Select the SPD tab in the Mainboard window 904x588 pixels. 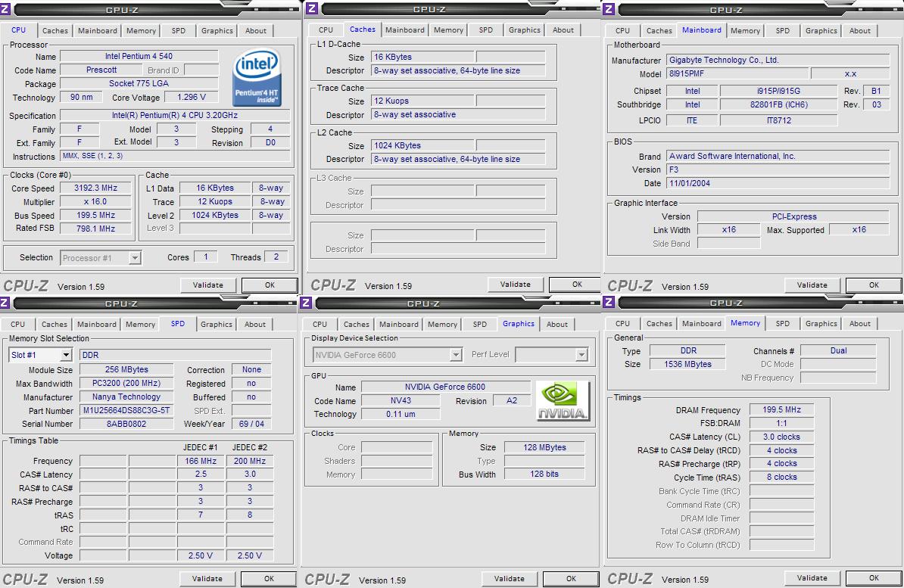(782, 30)
